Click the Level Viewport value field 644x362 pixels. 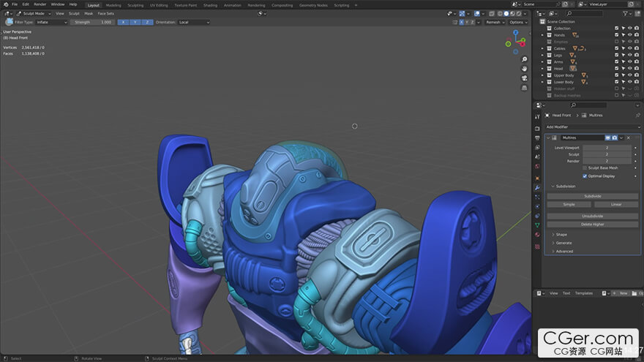607,148
